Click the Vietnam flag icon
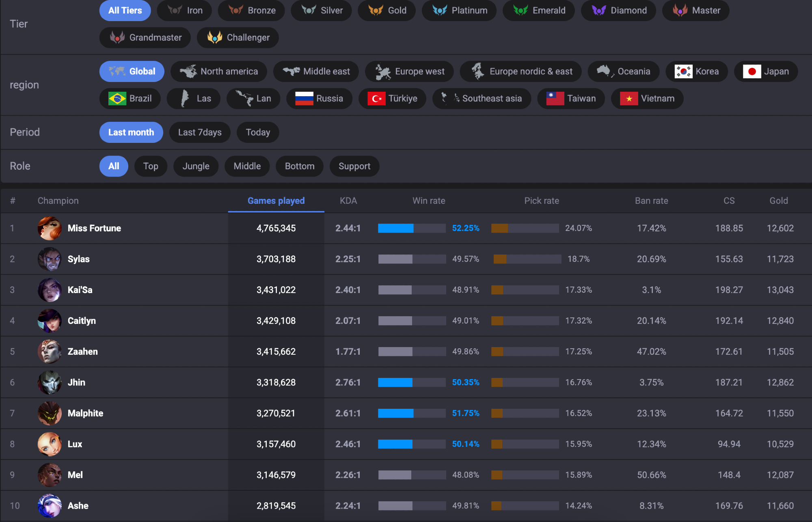The height and width of the screenshot is (522, 812). point(628,99)
